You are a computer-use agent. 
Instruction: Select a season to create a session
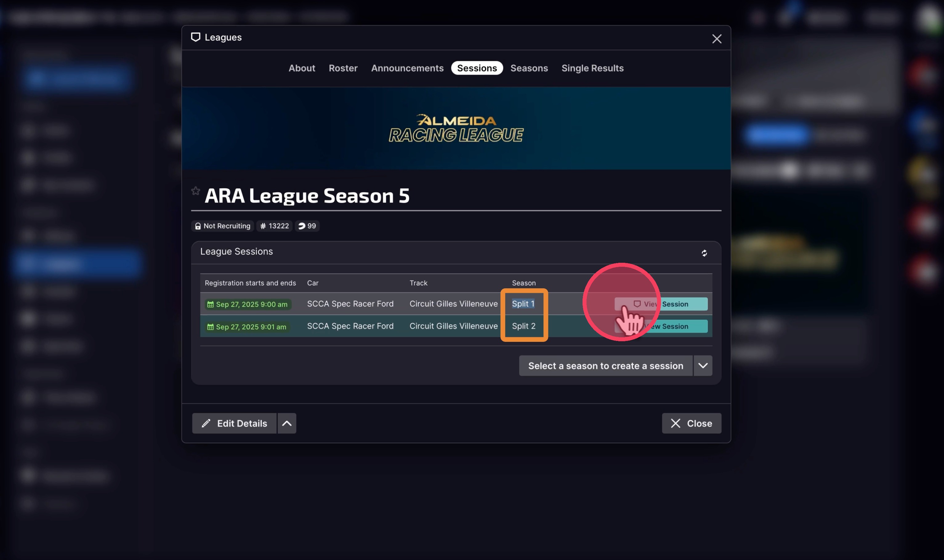tap(606, 366)
